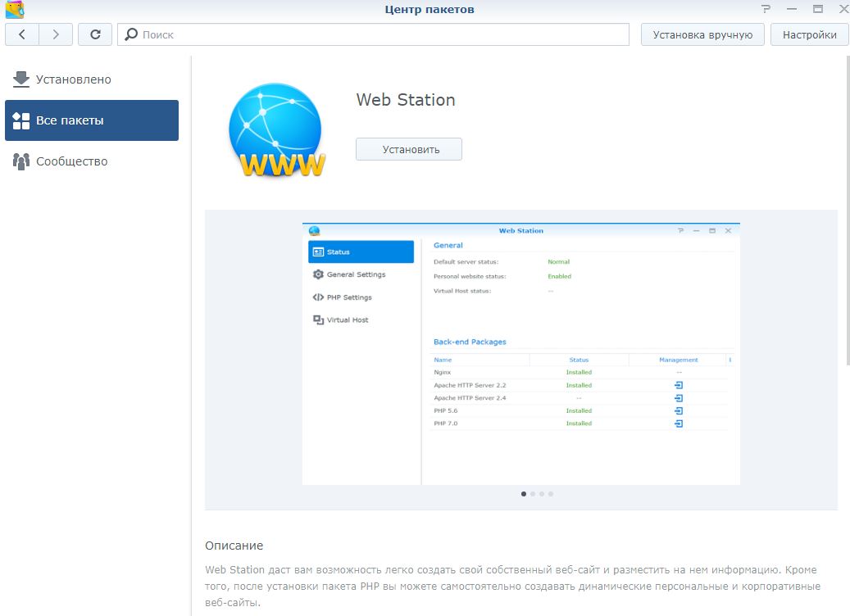Open help via the question mark icon
850x616 pixels.
coord(766,8)
